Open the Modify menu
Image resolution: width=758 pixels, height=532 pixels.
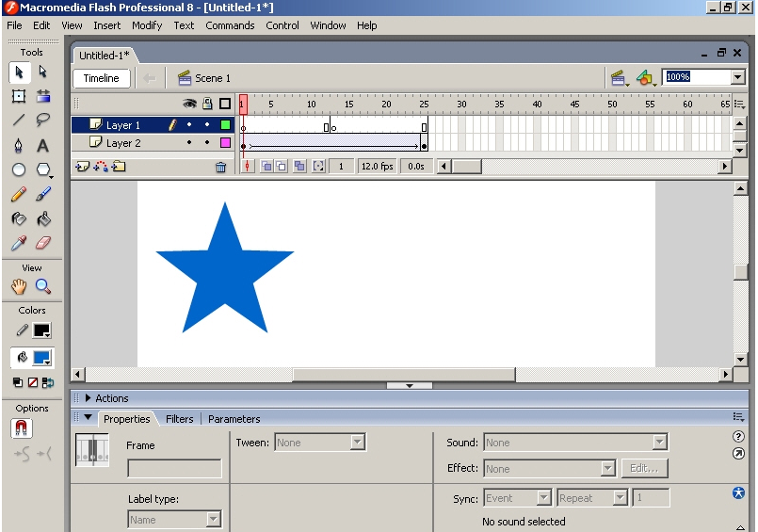147,25
